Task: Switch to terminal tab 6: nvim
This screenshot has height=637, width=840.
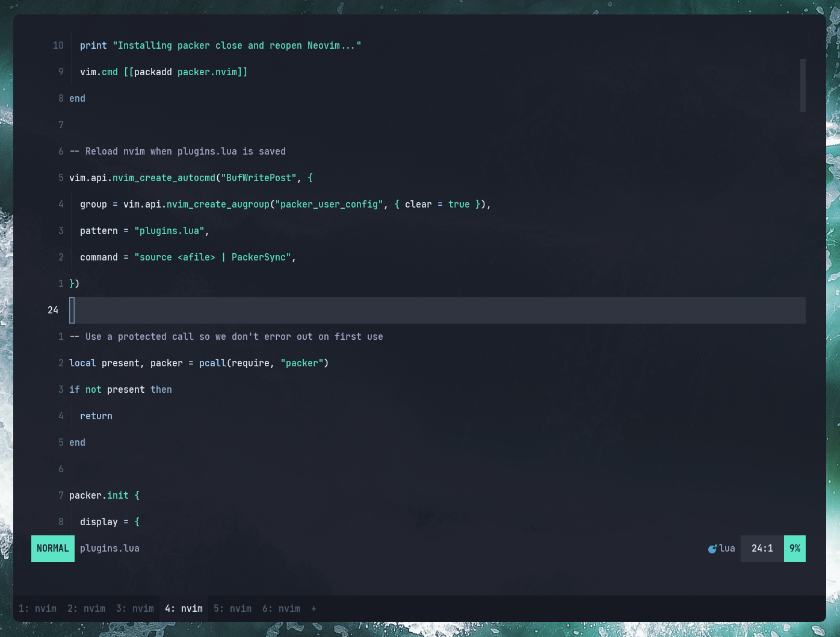Action: click(x=281, y=609)
